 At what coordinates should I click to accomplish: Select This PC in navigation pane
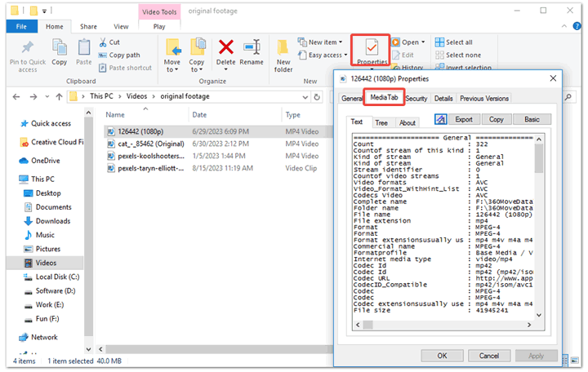37,179
